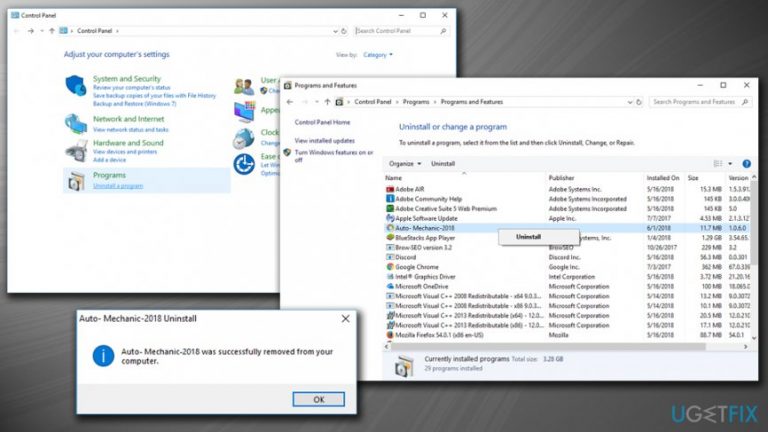Expand the Organize dropdown menu
Viewport: 768px width, 432px height.
405,164
